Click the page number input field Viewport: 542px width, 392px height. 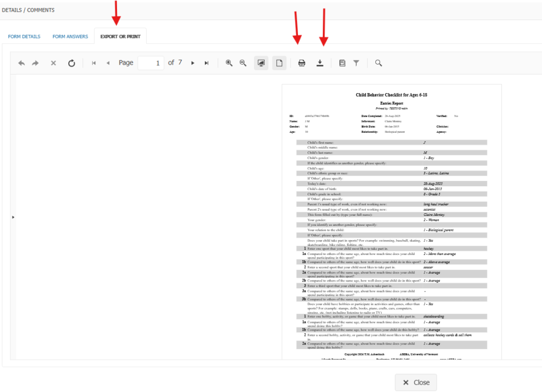coord(150,63)
